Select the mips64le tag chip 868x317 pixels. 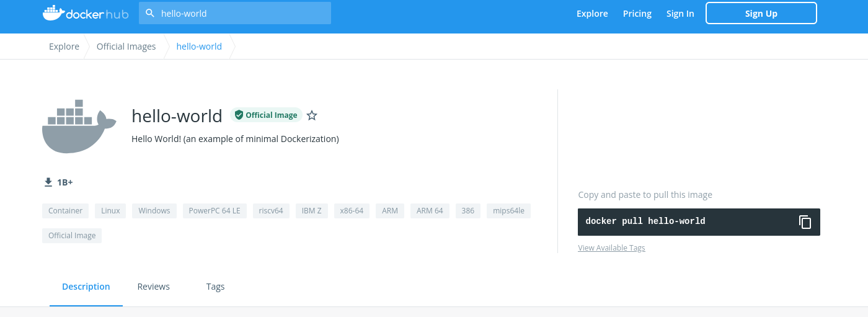tap(508, 211)
